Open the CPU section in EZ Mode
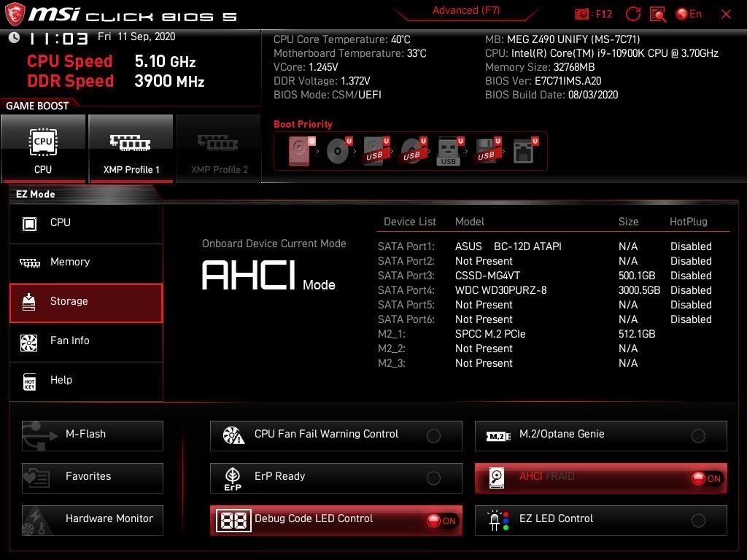Viewport: 747px width, 560px height. 86,223
